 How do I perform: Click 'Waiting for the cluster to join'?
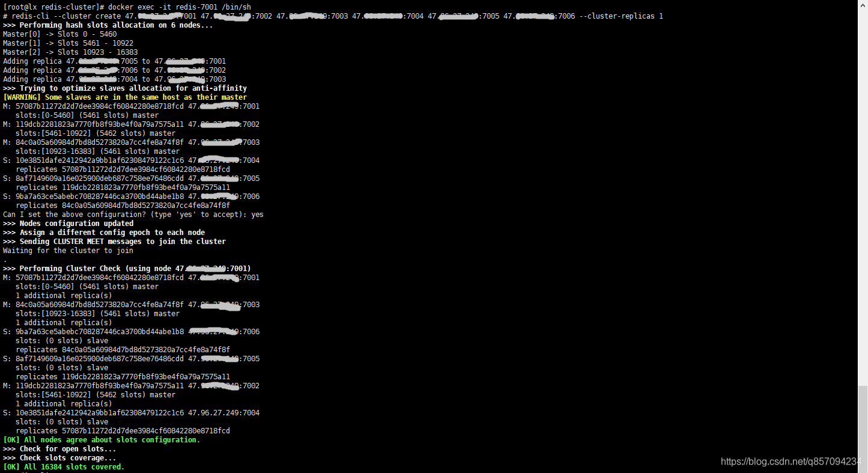pyautogui.click(x=68, y=250)
